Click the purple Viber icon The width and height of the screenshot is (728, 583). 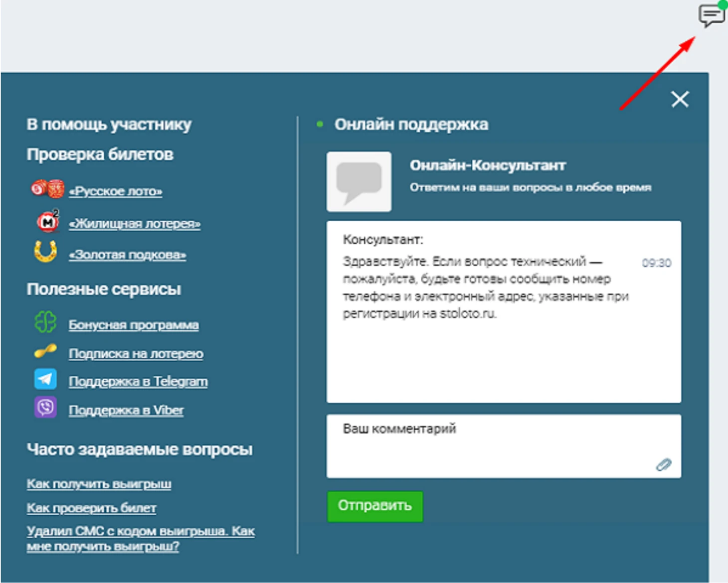tap(45, 408)
